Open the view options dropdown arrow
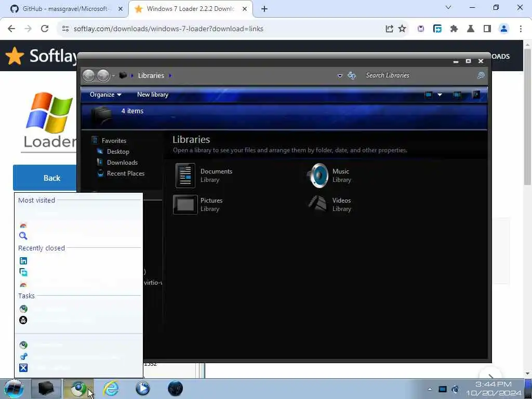 click(440, 95)
